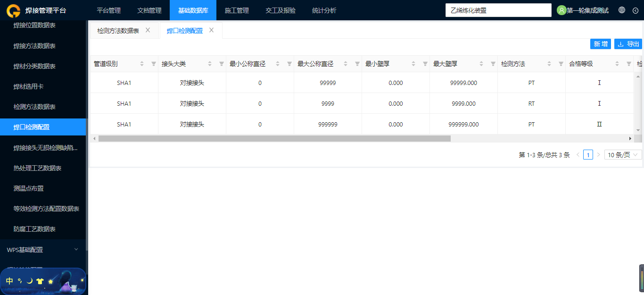
Task: Open the 平台管理 top menu
Action: coord(108,10)
